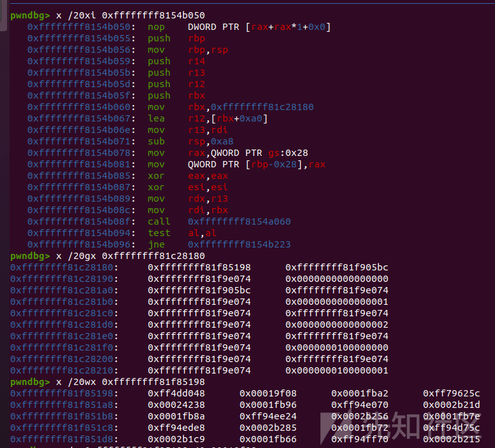Select the 'push r12' instruction
Screen dimensions: 495x448
(176, 84)
